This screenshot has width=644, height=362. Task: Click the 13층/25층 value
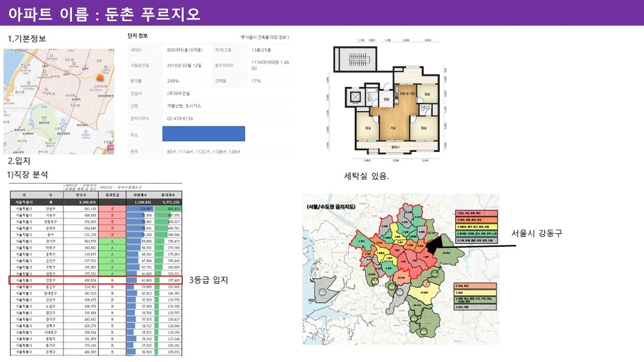click(262, 50)
